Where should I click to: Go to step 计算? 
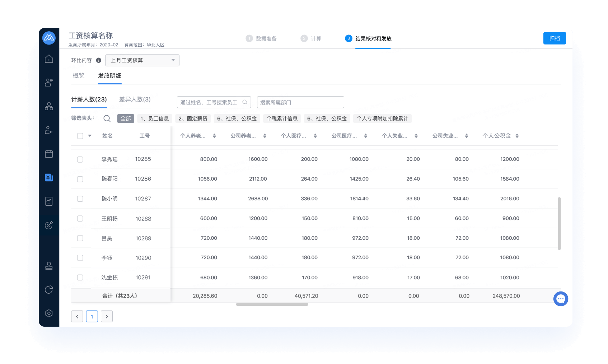click(x=311, y=38)
